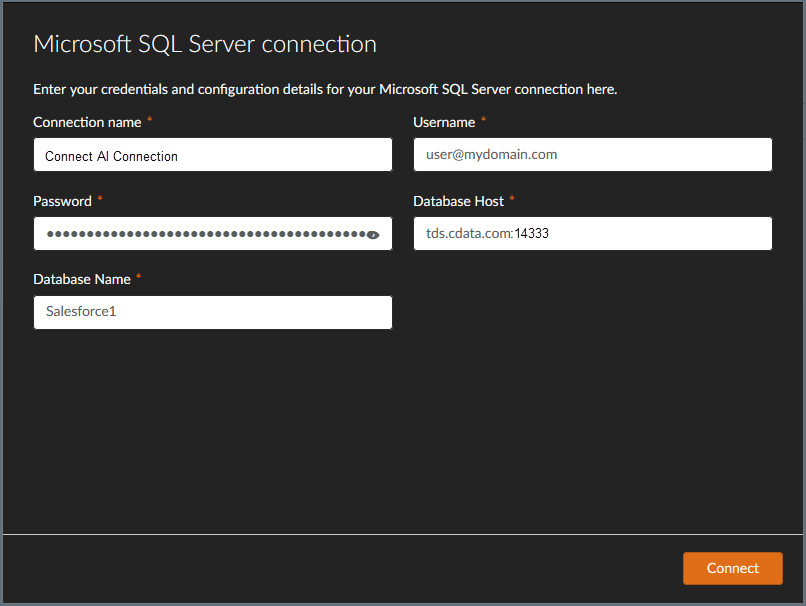The width and height of the screenshot is (806, 606).
Task: Click the Database Name label
Action: click(x=82, y=279)
